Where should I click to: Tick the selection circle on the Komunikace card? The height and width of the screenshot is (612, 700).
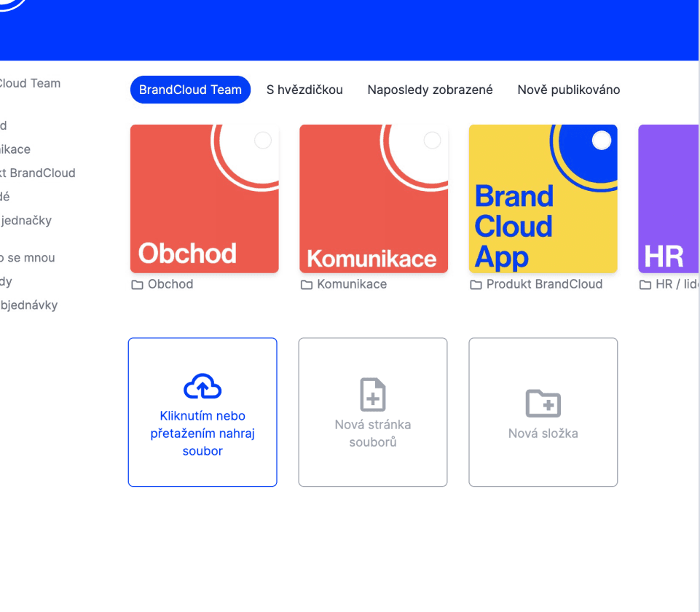432,140
